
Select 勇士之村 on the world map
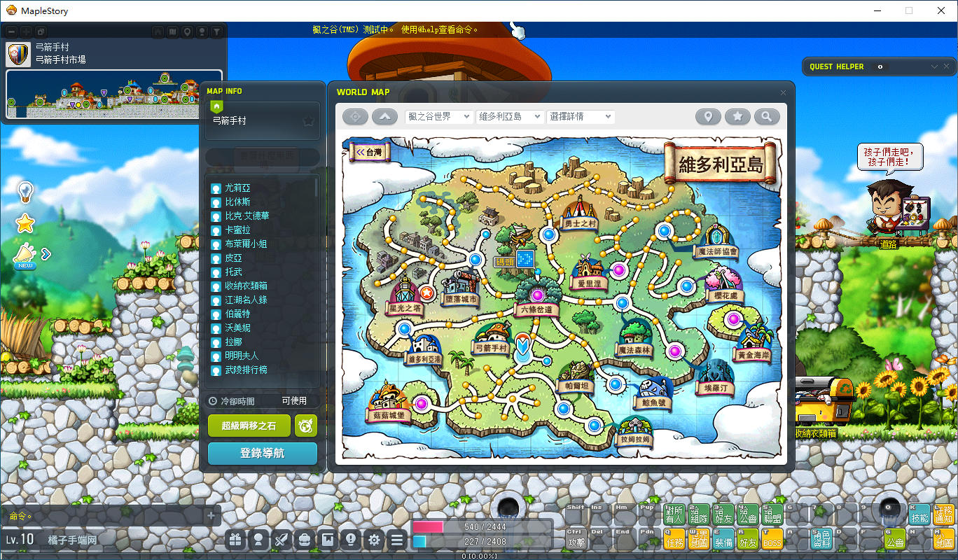click(x=579, y=213)
